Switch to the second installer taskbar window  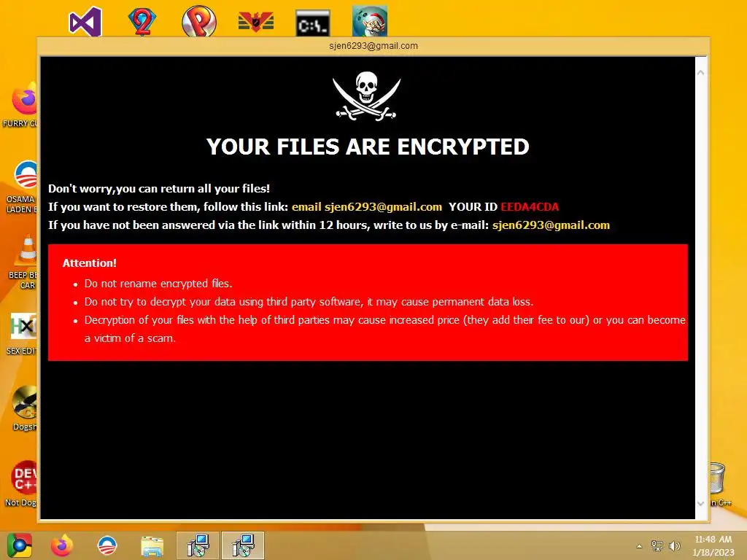tap(243, 545)
